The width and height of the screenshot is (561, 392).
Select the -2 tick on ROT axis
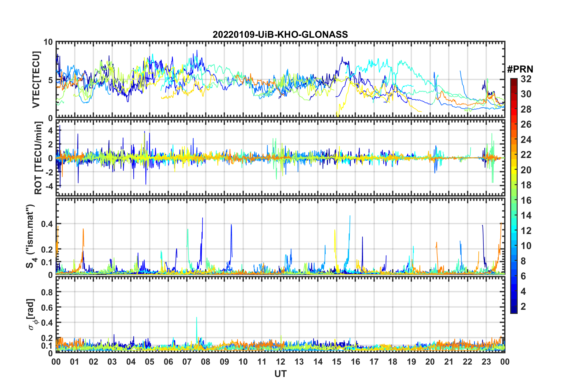pyautogui.click(x=49, y=172)
